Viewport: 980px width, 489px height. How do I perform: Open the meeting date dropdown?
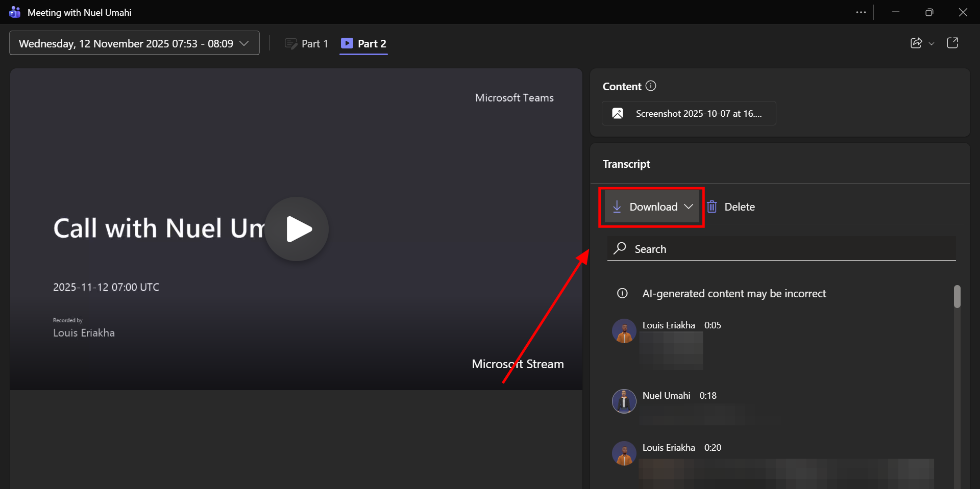click(134, 43)
